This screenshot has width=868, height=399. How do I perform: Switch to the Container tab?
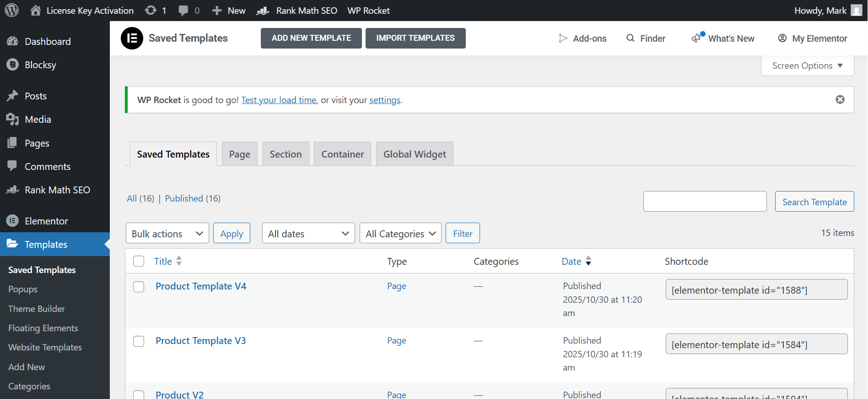[343, 154]
